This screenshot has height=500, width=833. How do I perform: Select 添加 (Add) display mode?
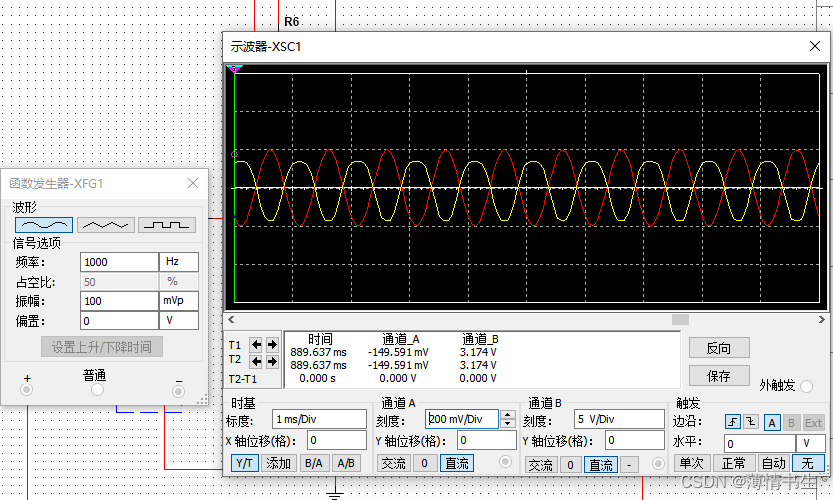pyautogui.click(x=278, y=463)
